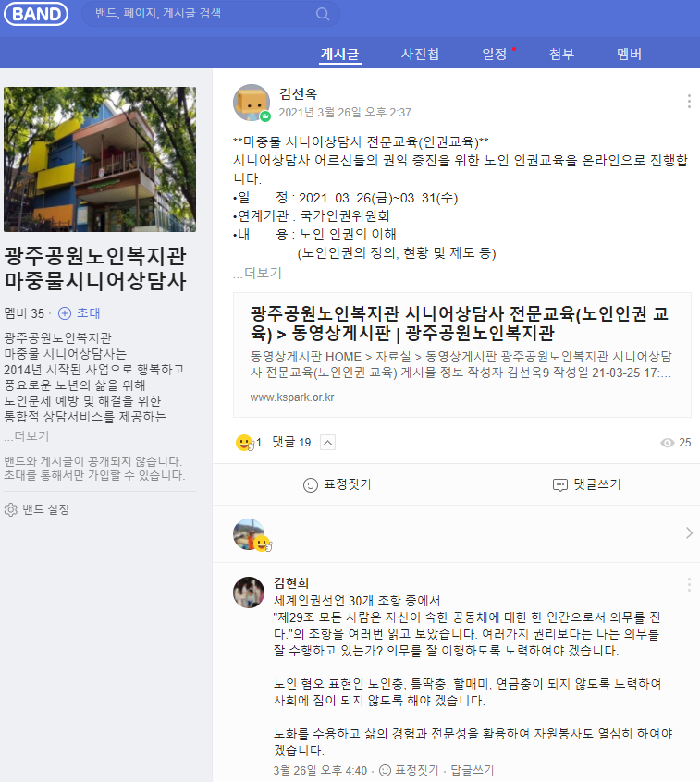The height and width of the screenshot is (782, 700).
Task: Click privacy notice 밴드와 게시글이 공개되지 않습니다
Action: [x=92, y=461]
